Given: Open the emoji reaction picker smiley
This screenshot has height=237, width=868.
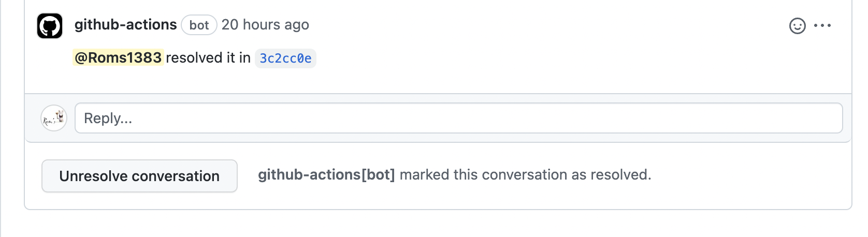Looking at the screenshot, I should coord(797,26).
